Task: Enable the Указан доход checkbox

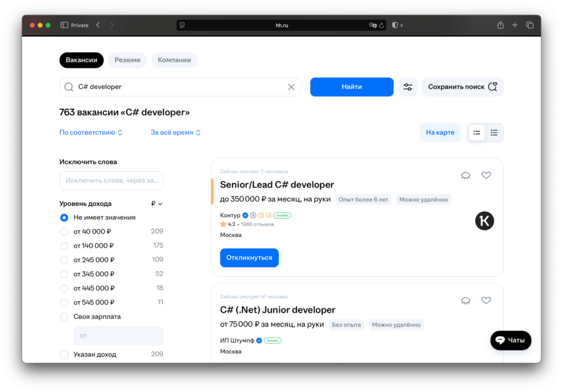Action: click(x=64, y=355)
